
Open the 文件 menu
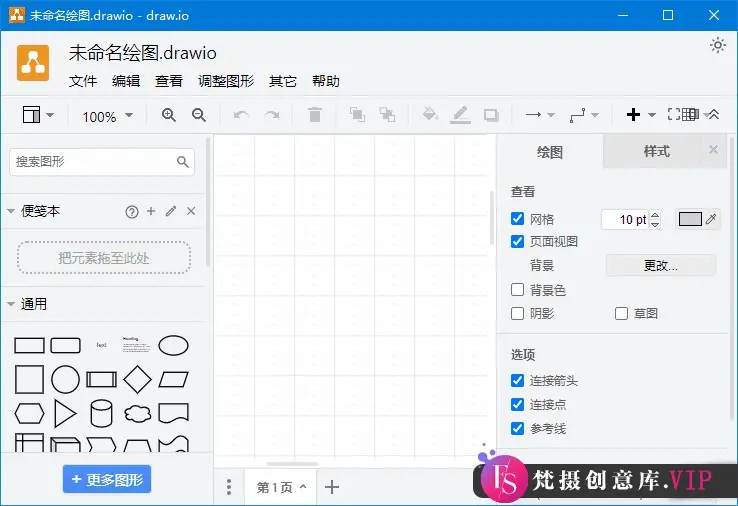tap(83, 81)
